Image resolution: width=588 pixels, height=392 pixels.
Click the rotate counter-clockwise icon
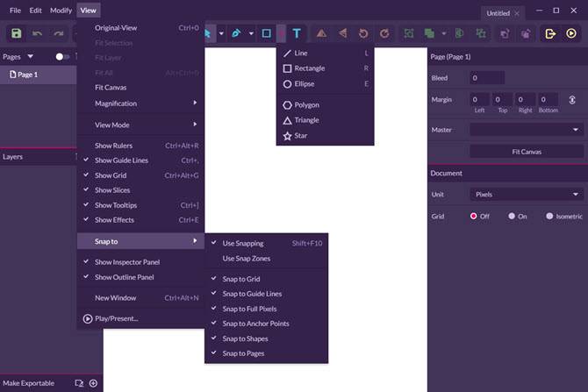pyautogui.click(x=363, y=33)
